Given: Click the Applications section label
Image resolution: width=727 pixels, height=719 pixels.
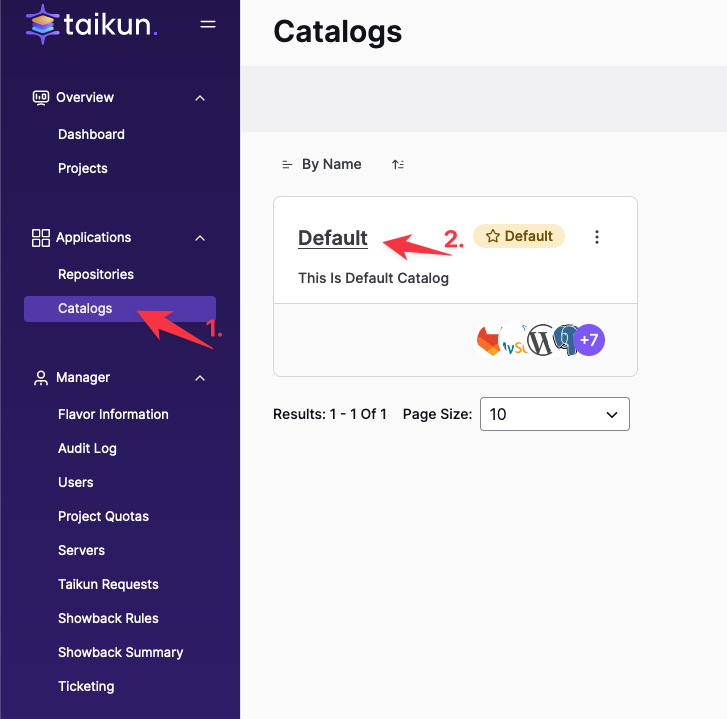Looking at the screenshot, I should coord(93,237).
